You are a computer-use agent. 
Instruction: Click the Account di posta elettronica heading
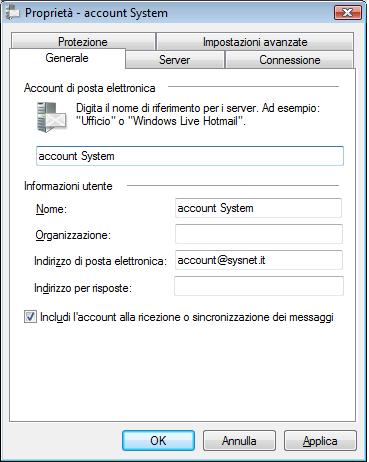click(x=90, y=88)
